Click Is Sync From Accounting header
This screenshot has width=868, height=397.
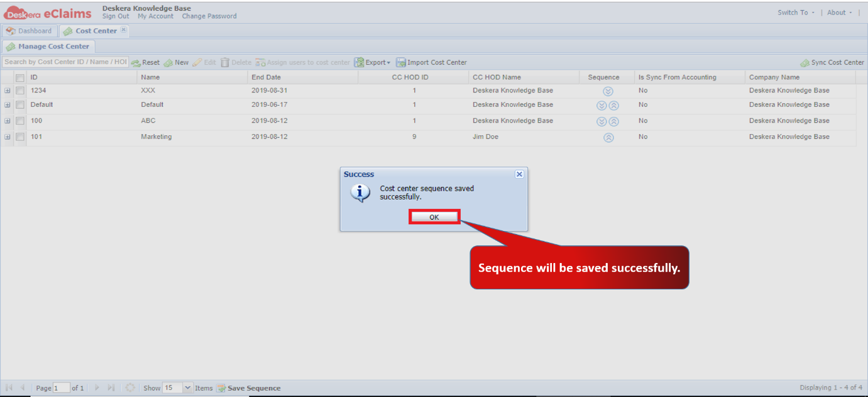(x=689, y=77)
